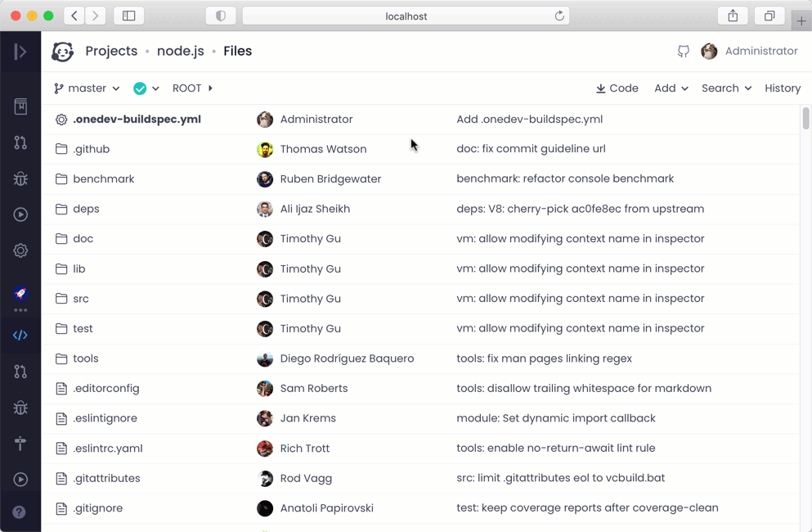Click author name Ali Ijaz Sheikh
The height and width of the screenshot is (532, 812).
315,209
